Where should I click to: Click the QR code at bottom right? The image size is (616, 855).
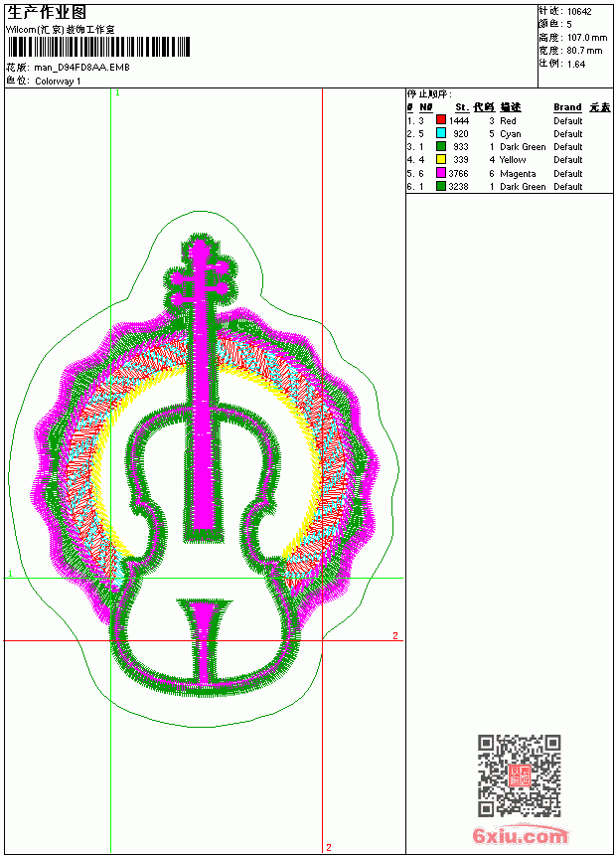pos(519,774)
